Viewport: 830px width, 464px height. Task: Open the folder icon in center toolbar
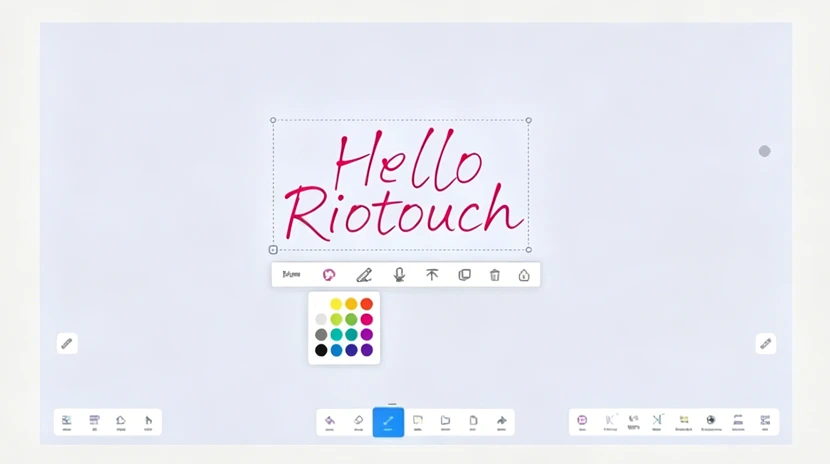[445, 422]
